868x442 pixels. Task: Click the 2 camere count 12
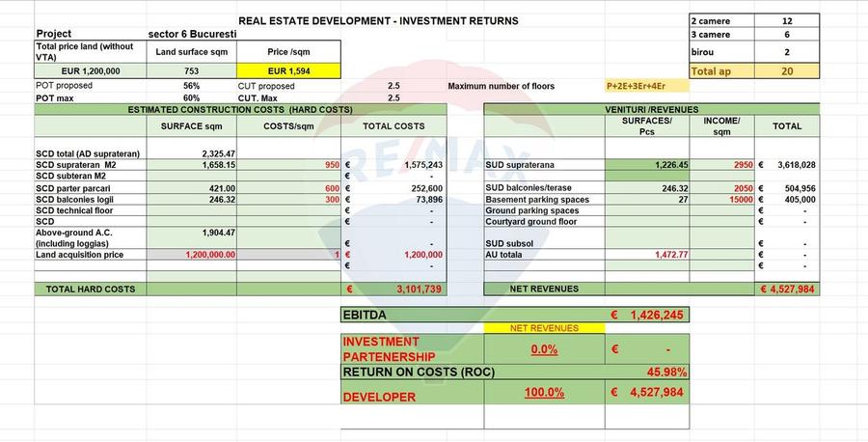[787, 21]
